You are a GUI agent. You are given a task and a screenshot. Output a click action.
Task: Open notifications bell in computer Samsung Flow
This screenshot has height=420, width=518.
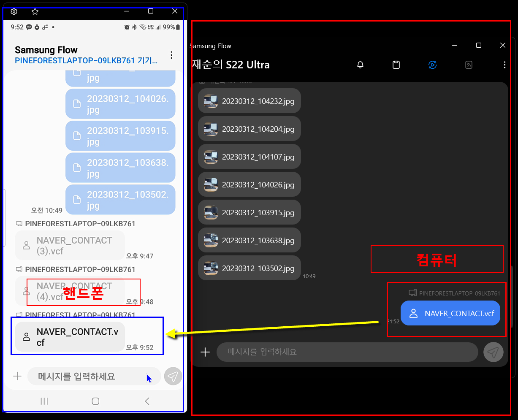click(360, 65)
